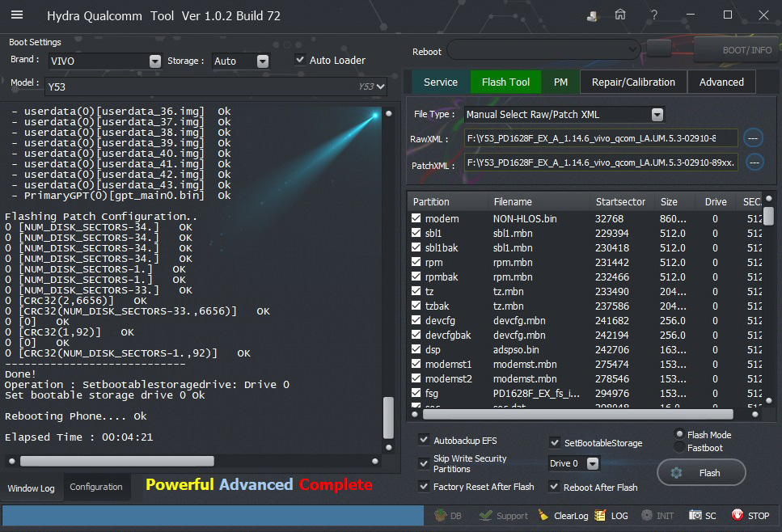Open the help question mark icon
The image size is (782, 532).
[x=654, y=15]
